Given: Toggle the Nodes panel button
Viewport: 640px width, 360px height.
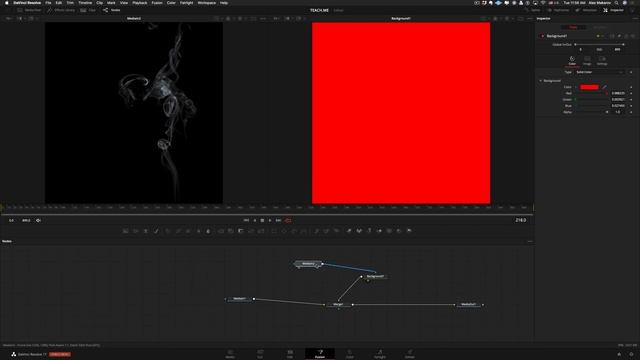Looking at the screenshot, I should pyautogui.click(x=112, y=10).
